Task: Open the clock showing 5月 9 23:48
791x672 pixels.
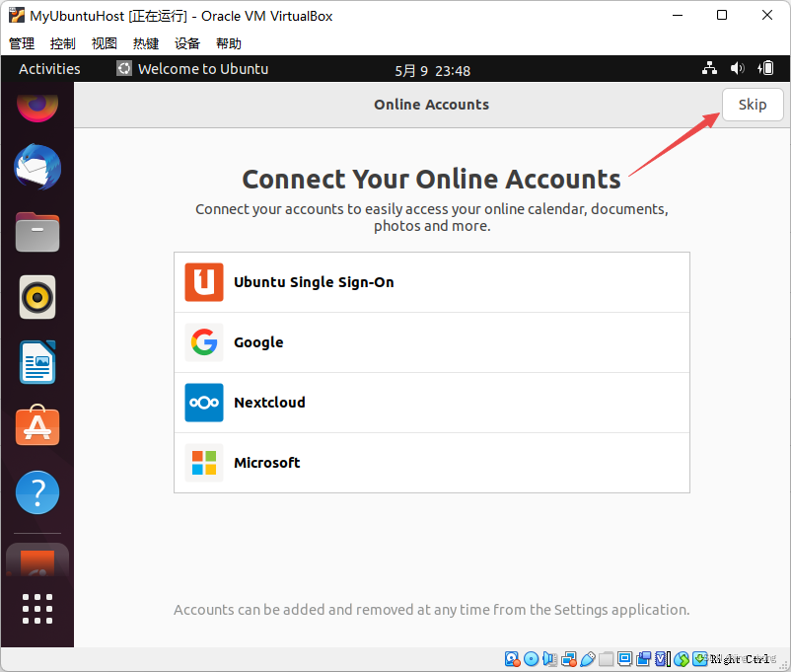Action: coord(432,70)
